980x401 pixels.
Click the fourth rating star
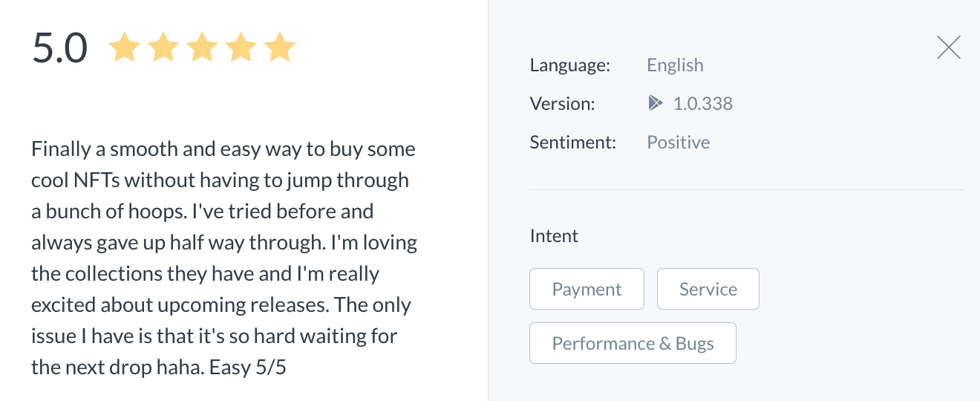click(x=241, y=48)
